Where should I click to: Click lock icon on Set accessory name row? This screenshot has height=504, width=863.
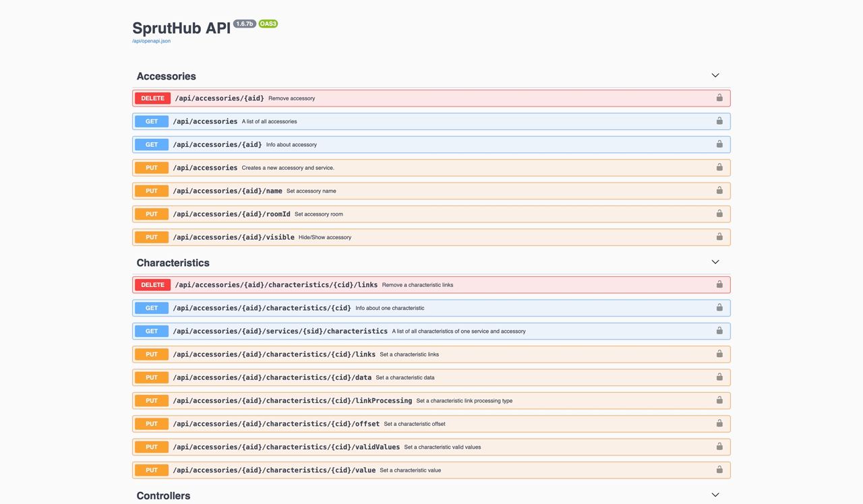(x=719, y=190)
